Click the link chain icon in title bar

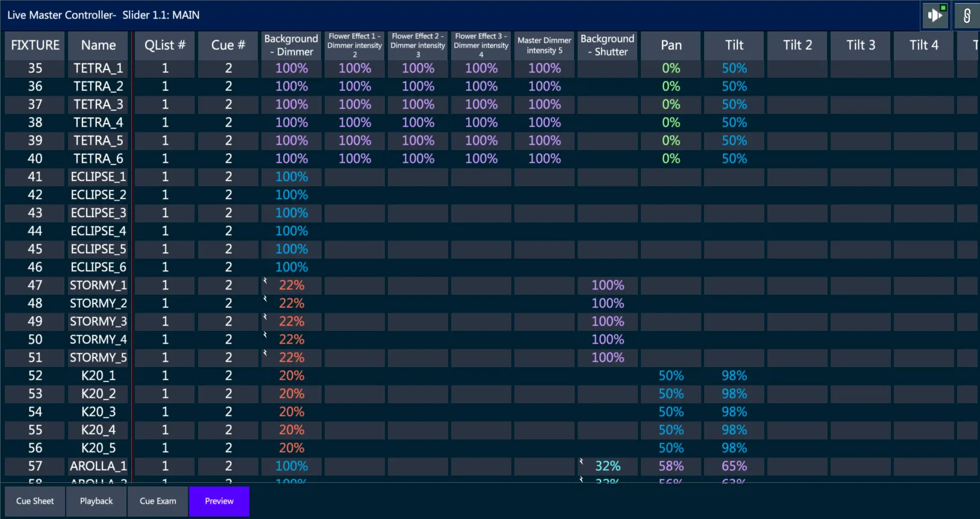point(967,15)
